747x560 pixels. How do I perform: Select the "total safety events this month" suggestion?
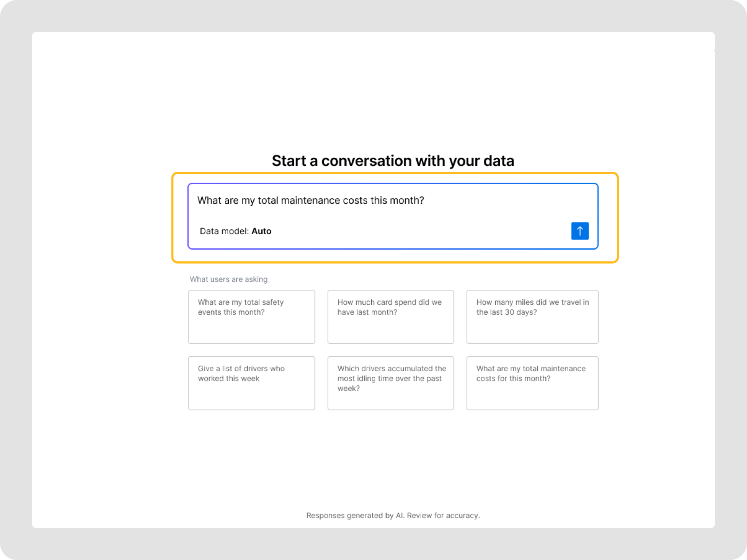coord(251,316)
